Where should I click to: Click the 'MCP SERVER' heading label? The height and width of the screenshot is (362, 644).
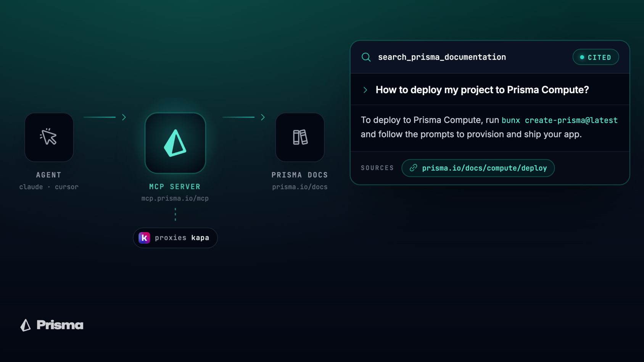tap(175, 187)
